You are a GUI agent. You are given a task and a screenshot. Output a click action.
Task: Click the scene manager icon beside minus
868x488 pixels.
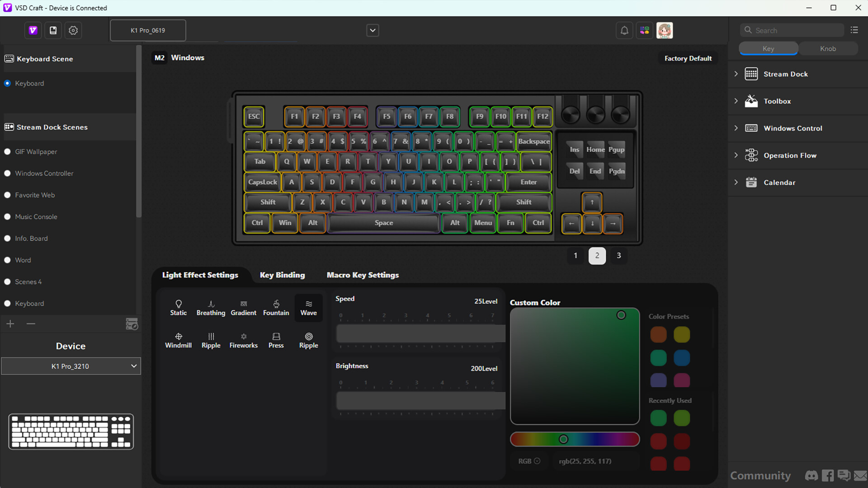point(132,324)
